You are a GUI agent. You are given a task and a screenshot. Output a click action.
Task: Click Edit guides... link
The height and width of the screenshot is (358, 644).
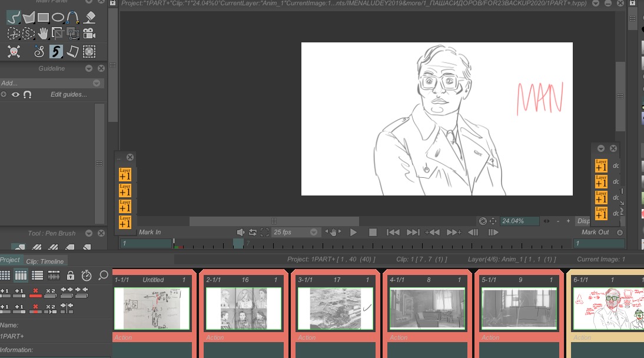69,95
